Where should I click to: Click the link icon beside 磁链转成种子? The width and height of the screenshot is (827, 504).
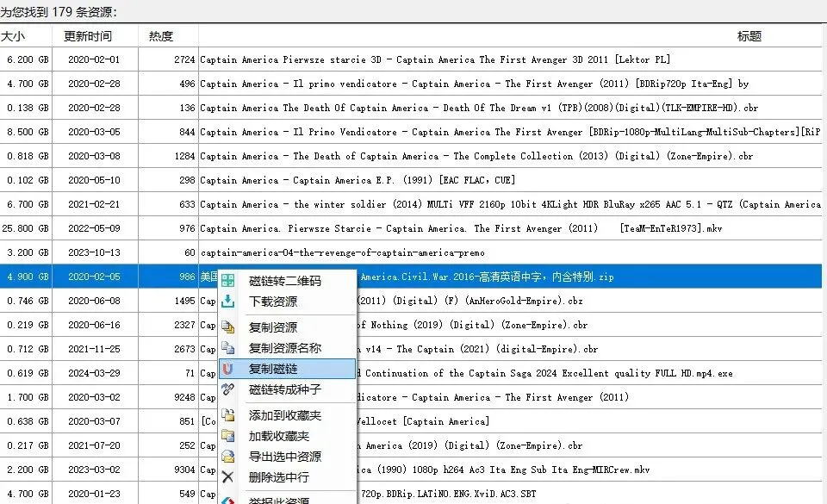[x=227, y=389]
